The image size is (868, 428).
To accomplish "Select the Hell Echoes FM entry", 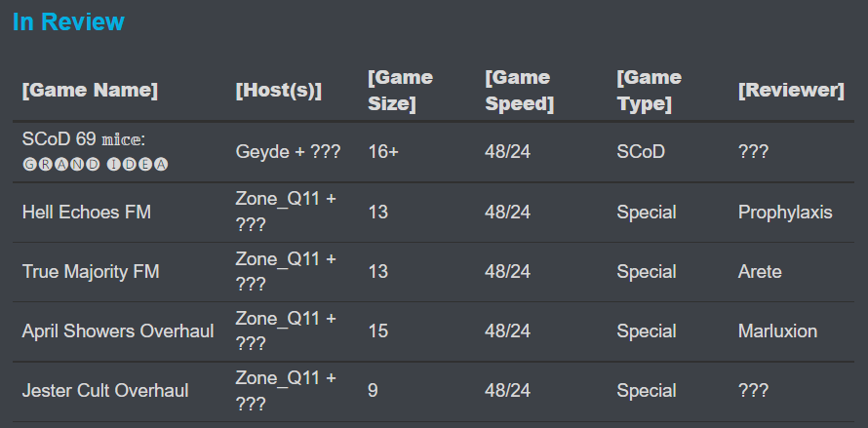I will (x=87, y=212).
